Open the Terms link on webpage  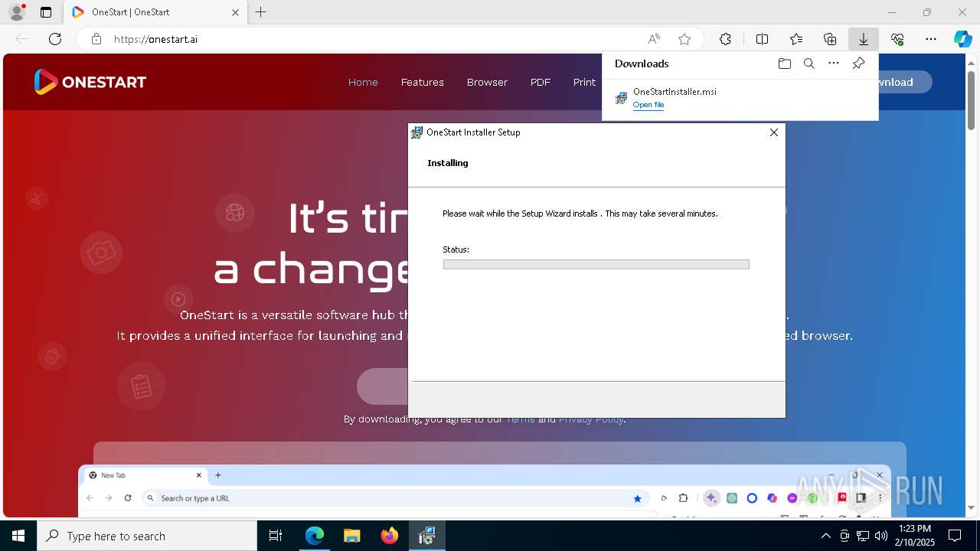(521, 419)
